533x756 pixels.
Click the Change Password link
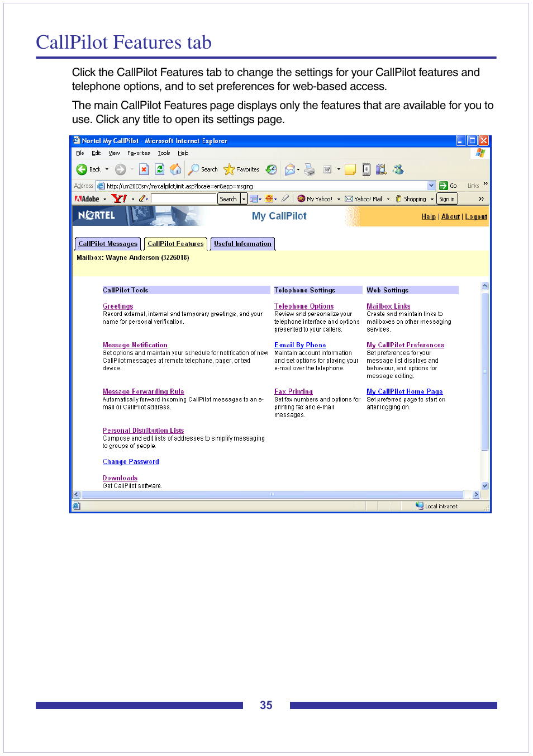tap(131, 462)
